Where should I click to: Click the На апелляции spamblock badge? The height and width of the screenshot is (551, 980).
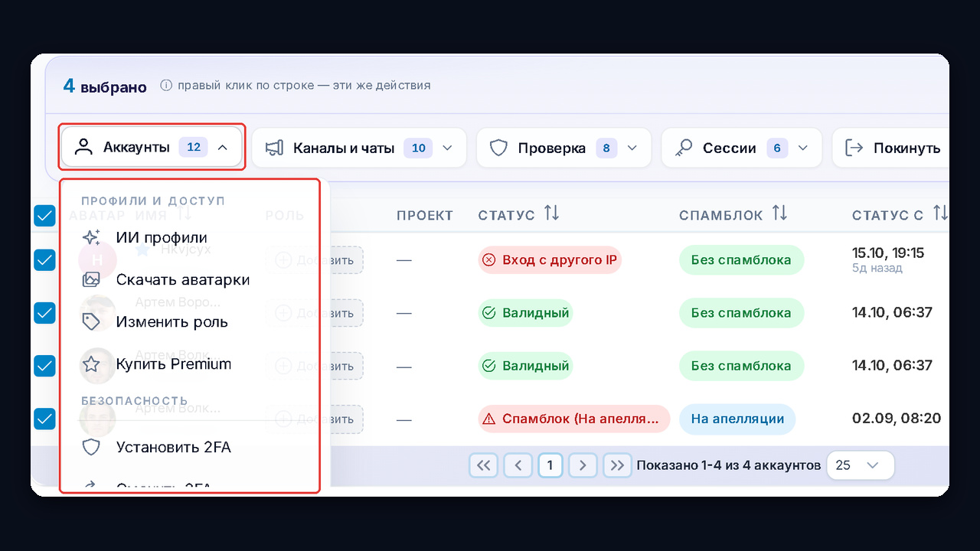tap(737, 419)
